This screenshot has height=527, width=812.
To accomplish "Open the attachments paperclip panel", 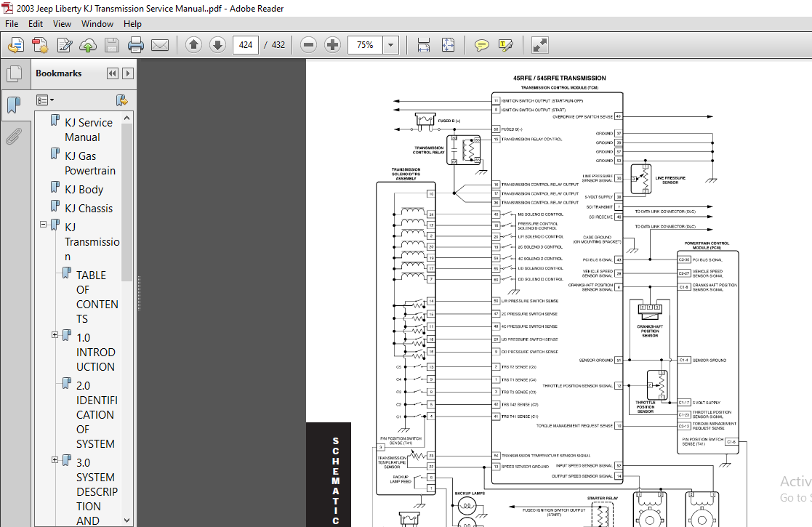I will [14, 137].
